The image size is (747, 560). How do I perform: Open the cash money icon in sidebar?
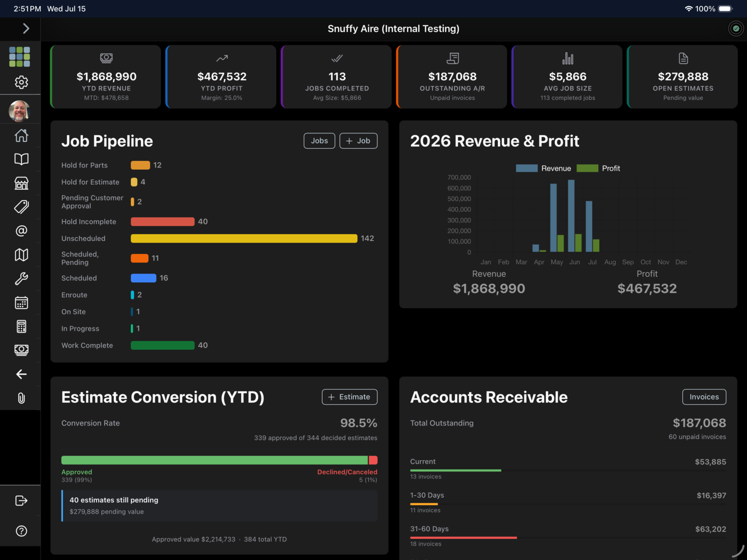coord(21,350)
